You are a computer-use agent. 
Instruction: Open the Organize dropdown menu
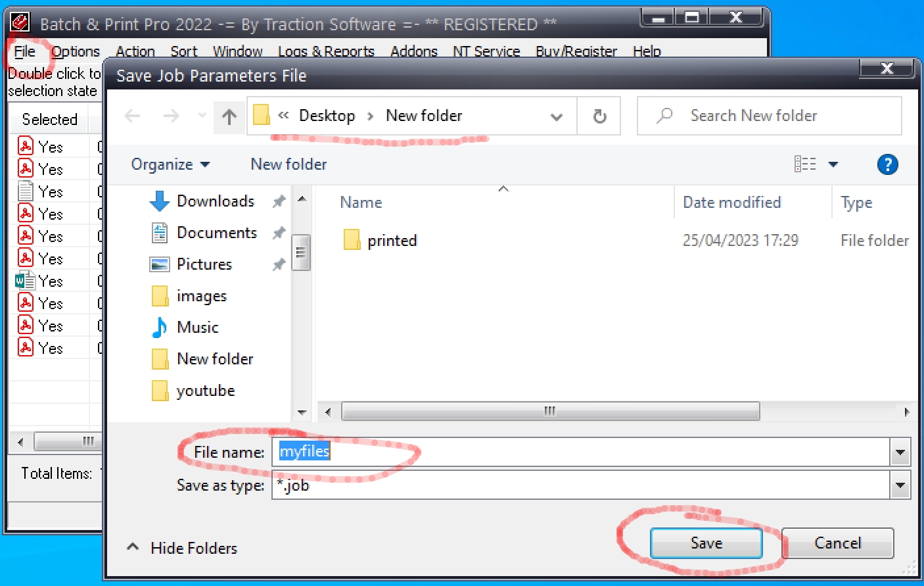tap(170, 164)
